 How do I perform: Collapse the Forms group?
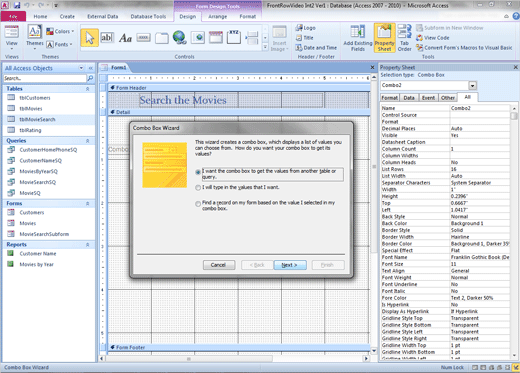tap(88, 204)
